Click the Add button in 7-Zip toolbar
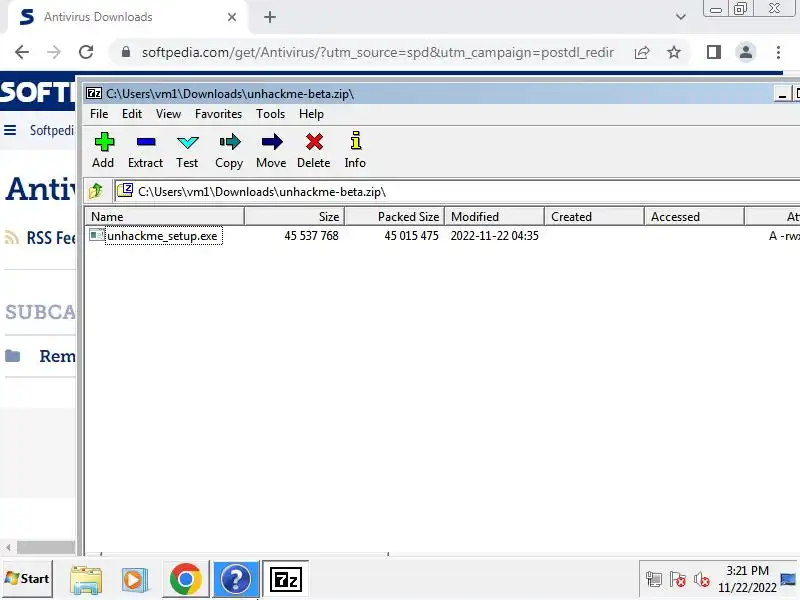Viewport: 800px width, 600px height. 104,150
